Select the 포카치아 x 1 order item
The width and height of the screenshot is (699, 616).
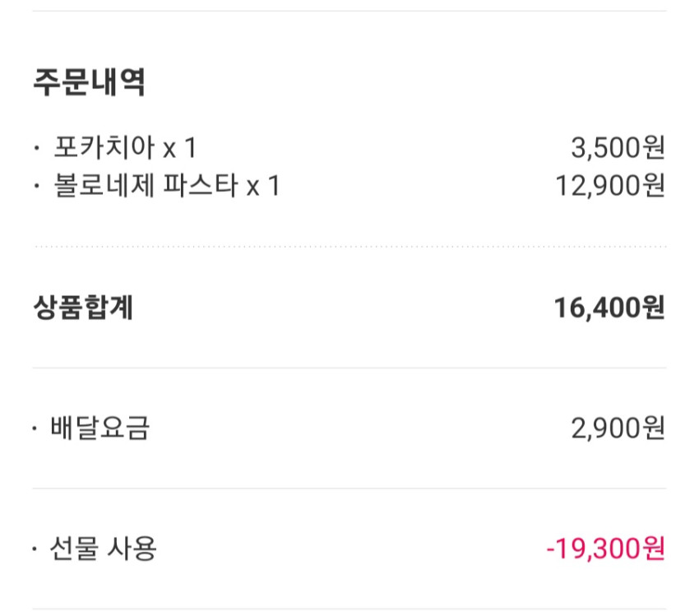click(125, 147)
